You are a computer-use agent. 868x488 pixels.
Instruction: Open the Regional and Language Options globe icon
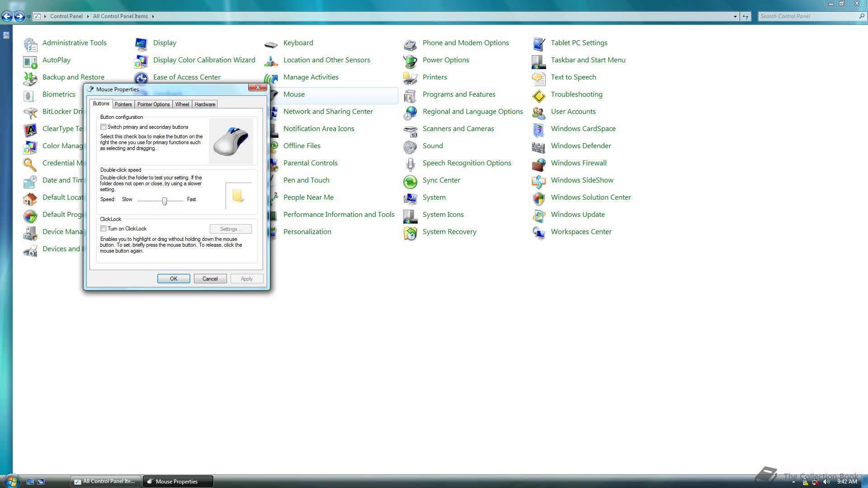(x=410, y=113)
